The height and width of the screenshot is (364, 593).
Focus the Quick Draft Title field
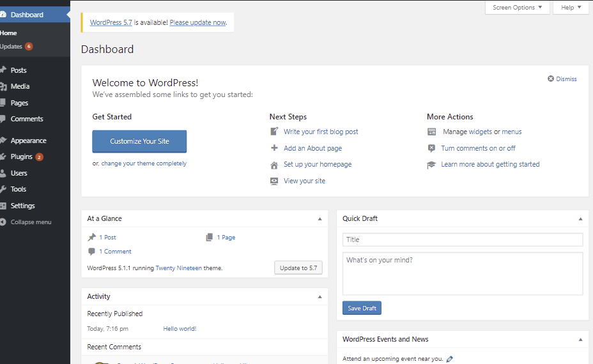(463, 239)
